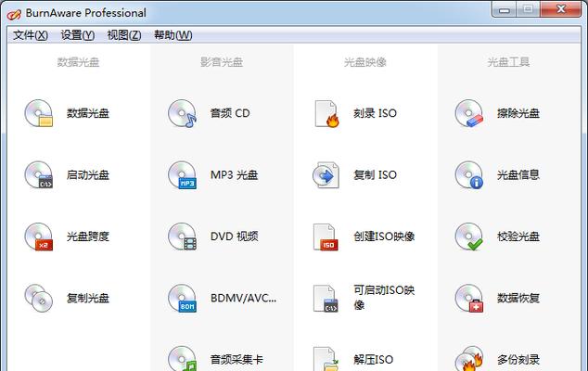Screen dimensions: 588x371
Task: Open the 数据恢复 data recovery icon
Action: 469,299
